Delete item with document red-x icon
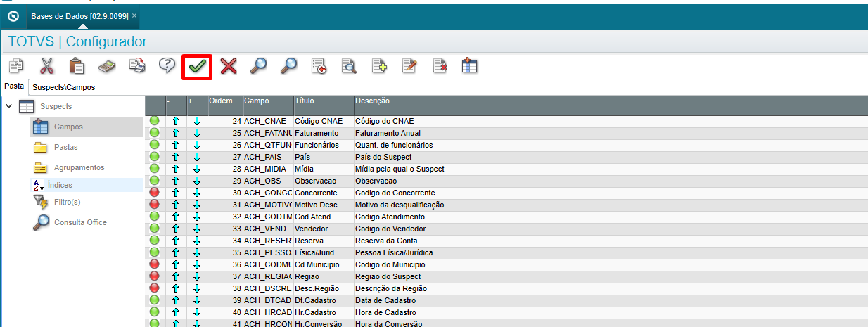Viewport: 868px width, 327px height. [x=440, y=66]
